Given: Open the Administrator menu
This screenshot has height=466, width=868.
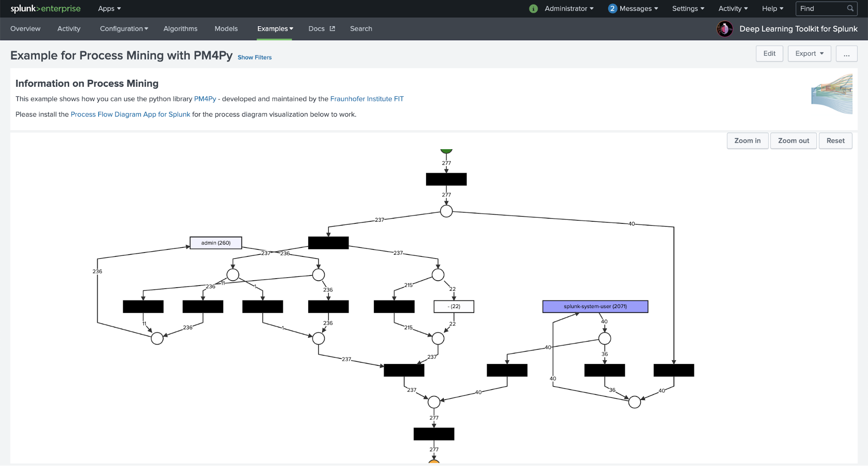Looking at the screenshot, I should [x=569, y=9].
